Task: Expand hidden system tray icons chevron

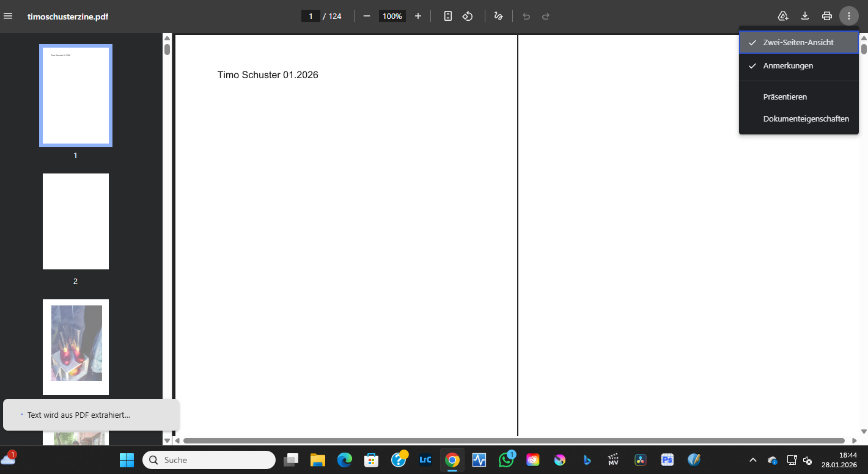Action: click(753, 460)
